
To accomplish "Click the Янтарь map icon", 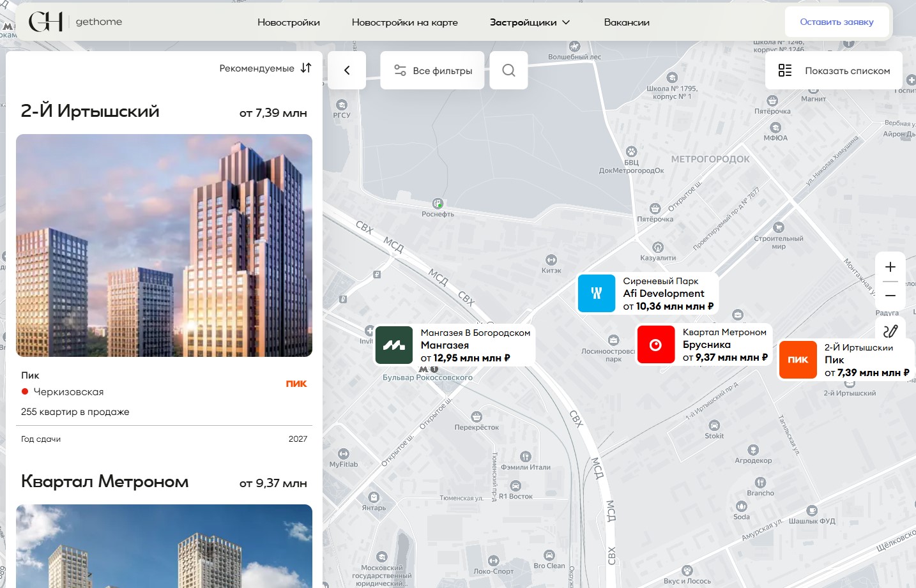I will click(374, 497).
